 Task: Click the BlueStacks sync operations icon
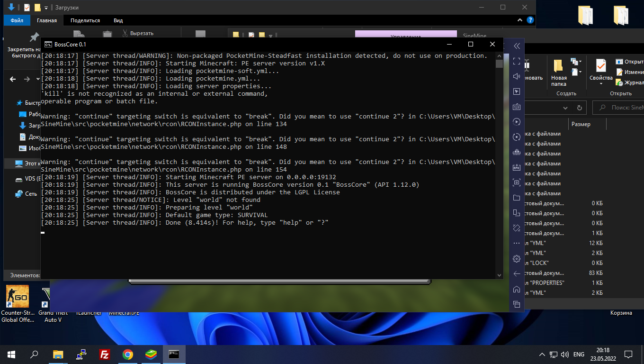point(517,137)
